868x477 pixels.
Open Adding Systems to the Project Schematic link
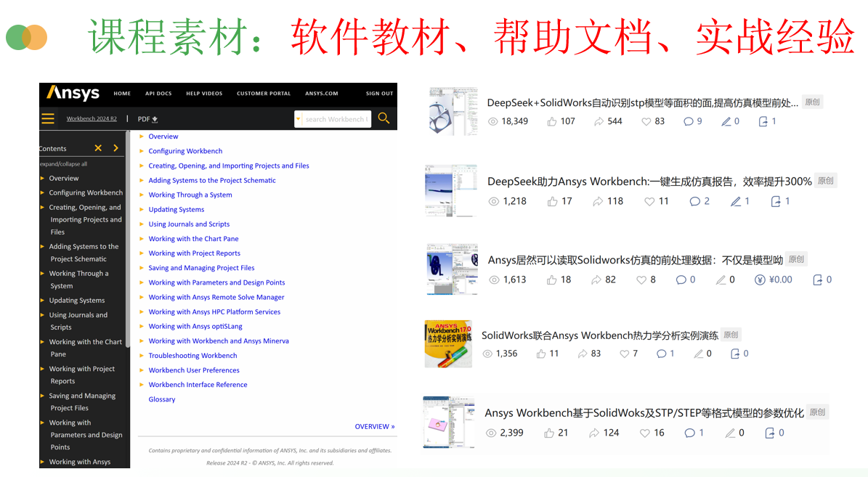212,180
